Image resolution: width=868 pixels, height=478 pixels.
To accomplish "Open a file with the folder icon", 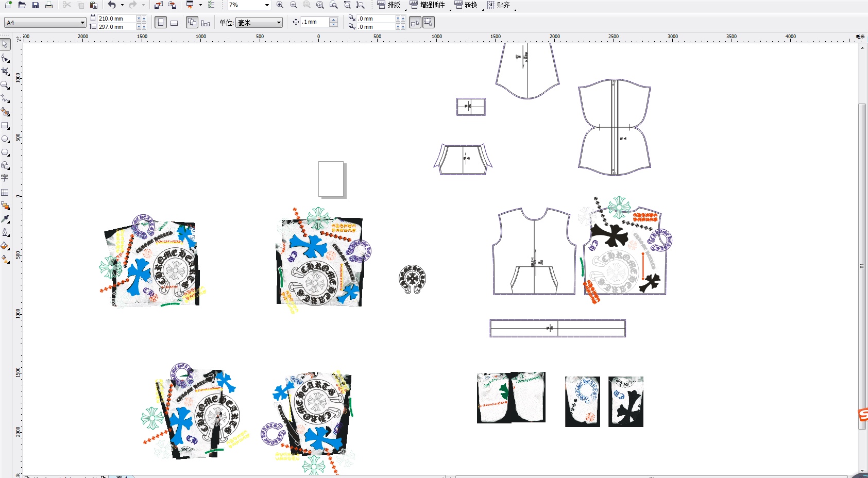I will (22, 5).
